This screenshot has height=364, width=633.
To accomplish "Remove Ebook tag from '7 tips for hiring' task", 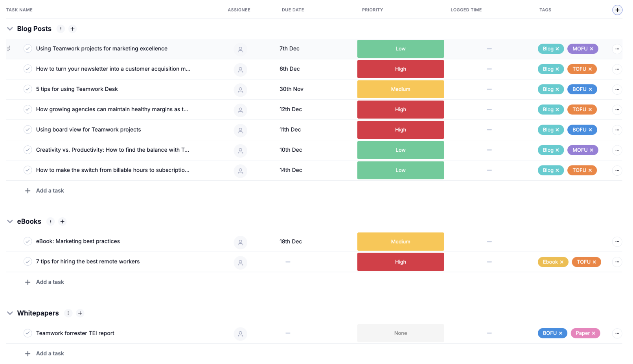I will [x=561, y=262].
